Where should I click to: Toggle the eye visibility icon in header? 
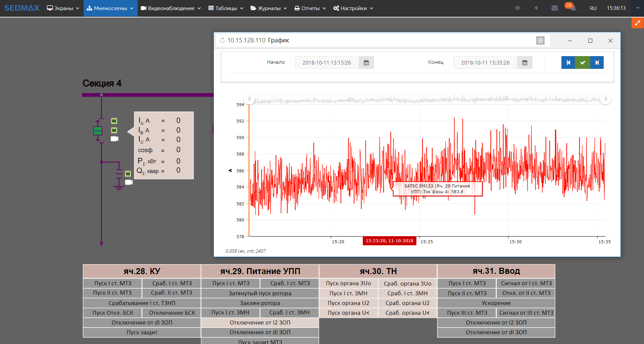pyautogui.click(x=517, y=8)
